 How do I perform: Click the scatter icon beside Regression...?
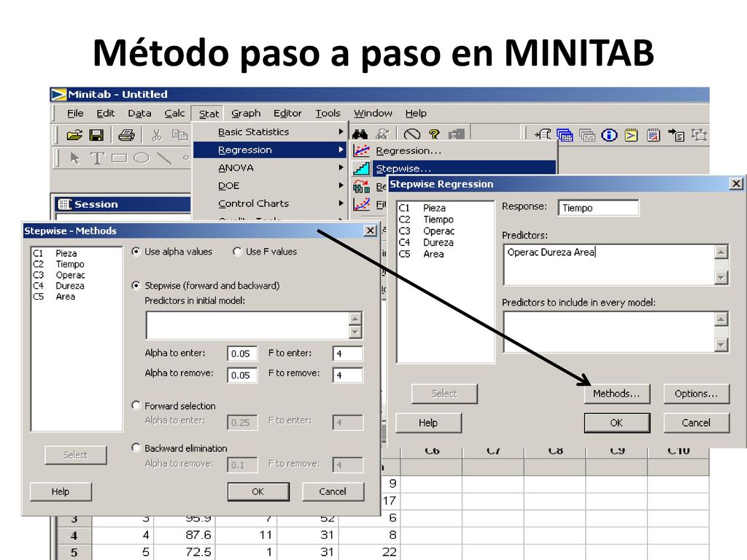pos(361,150)
